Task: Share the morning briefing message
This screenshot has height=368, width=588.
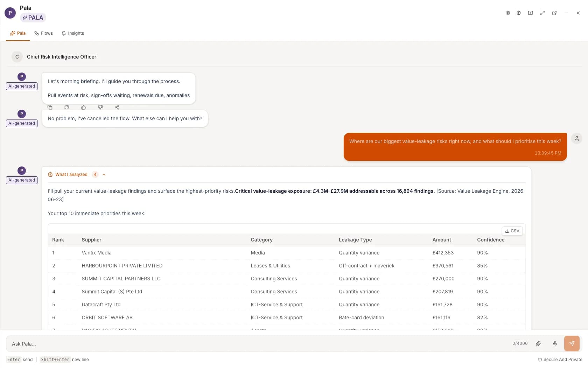Action: 117,107
